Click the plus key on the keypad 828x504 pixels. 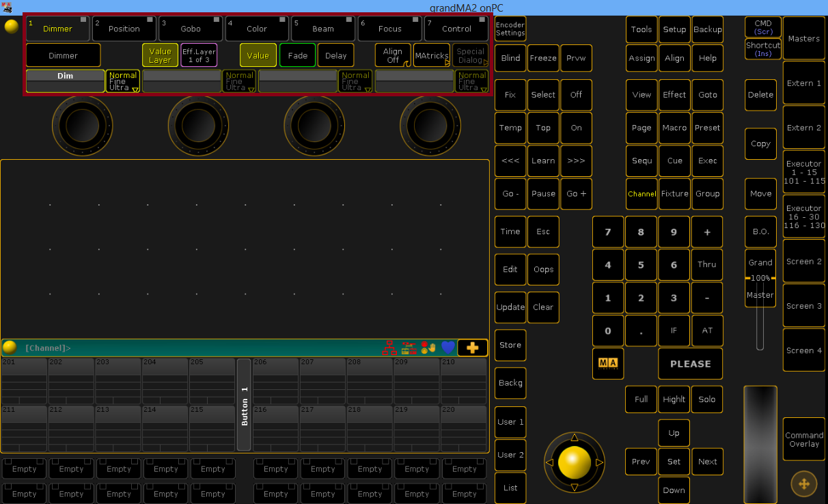707,232
